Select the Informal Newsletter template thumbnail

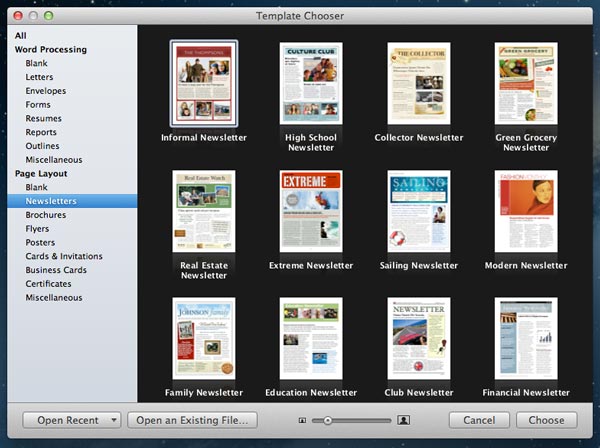(204, 83)
